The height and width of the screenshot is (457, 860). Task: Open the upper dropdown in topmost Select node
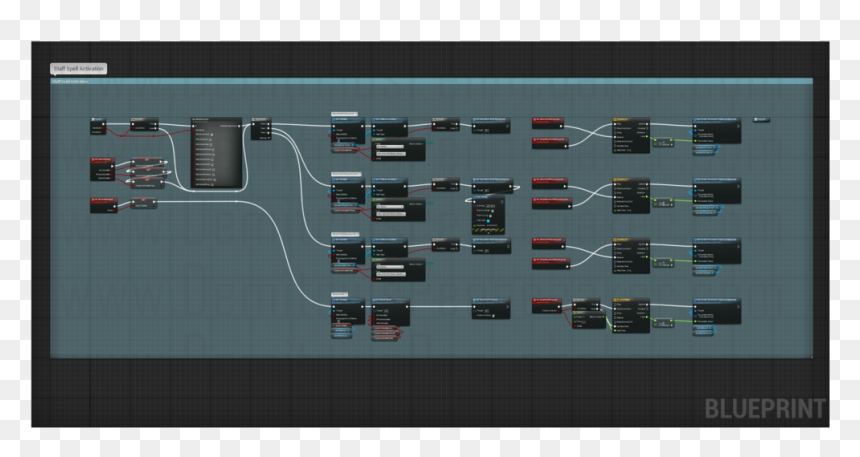point(390,146)
